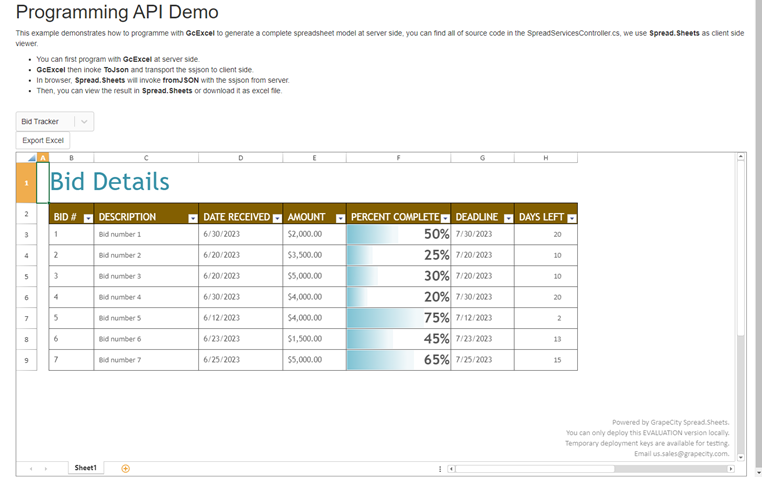Click the Export Excel button
Viewport: 762px width, 477px height.
pyautogui.click(x=43, y=140)
